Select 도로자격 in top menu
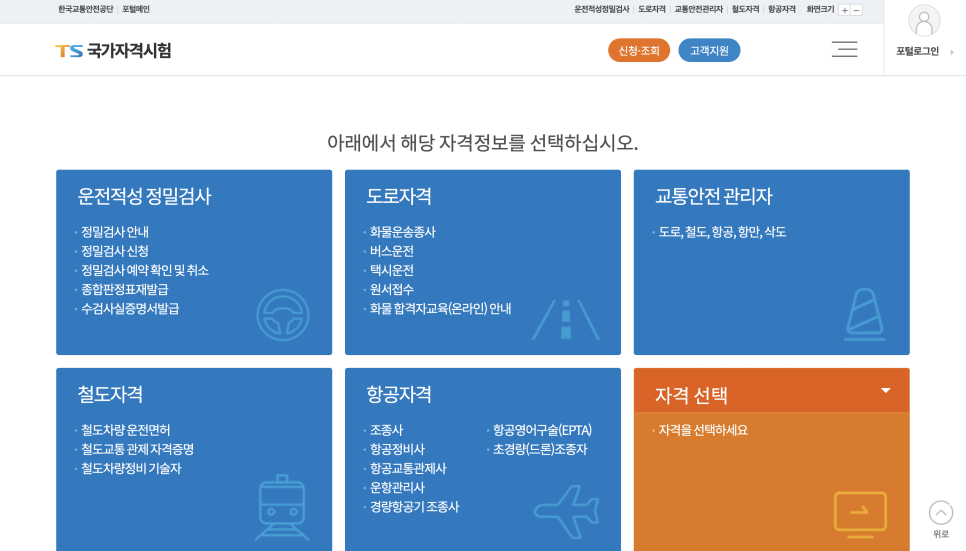The height and width of the screenshot is (551, 966). pyautogui.click(x=652, y=9)
